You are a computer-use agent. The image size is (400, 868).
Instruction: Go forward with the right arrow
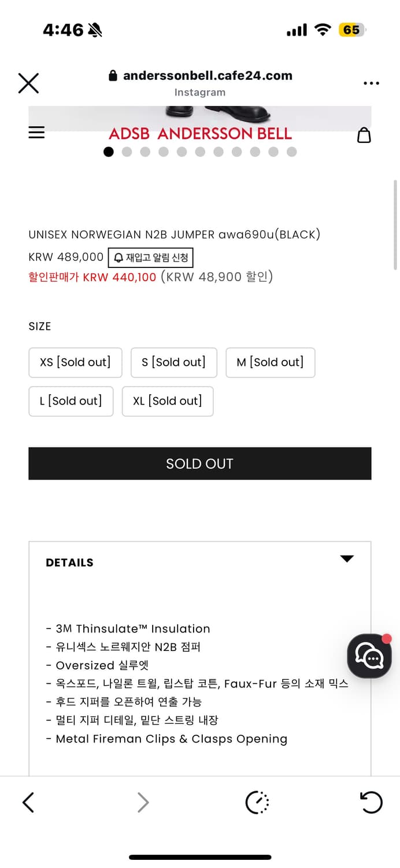tap(143, 802)
